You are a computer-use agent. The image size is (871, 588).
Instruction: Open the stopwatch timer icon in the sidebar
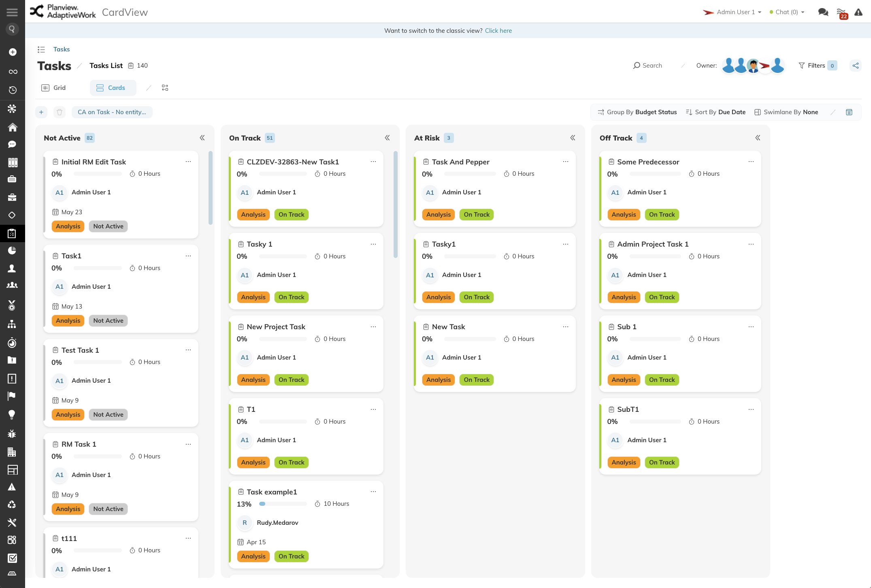[12, 343]
